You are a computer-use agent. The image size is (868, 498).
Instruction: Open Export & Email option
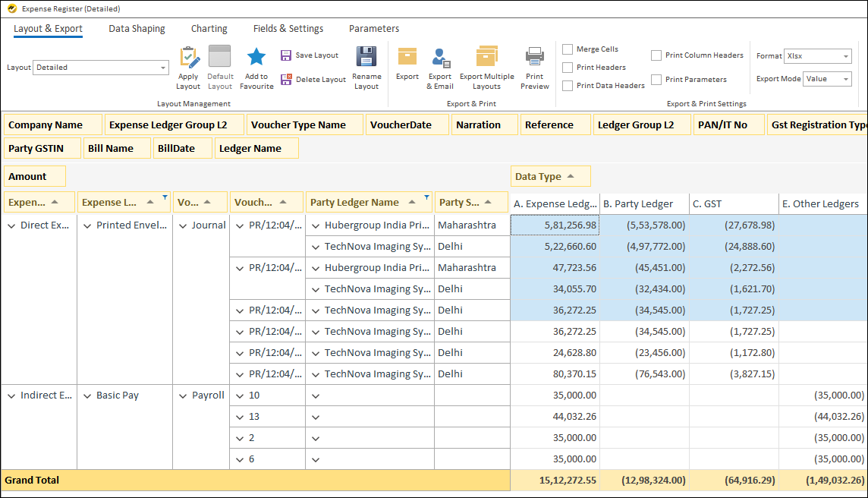click(x=440, y=58)
